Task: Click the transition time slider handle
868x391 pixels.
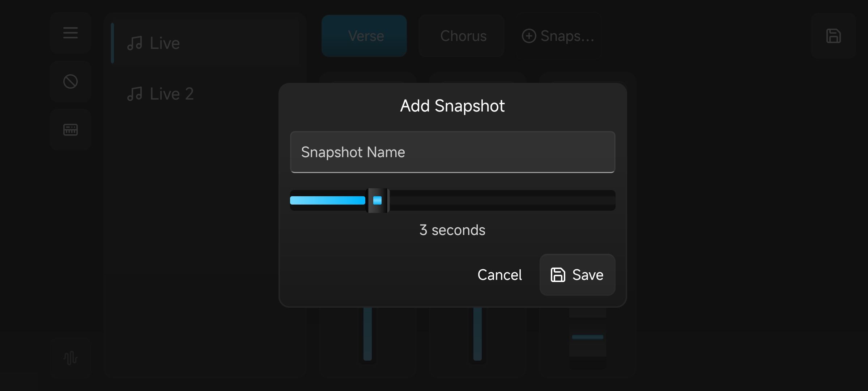Action: [377, 200]
